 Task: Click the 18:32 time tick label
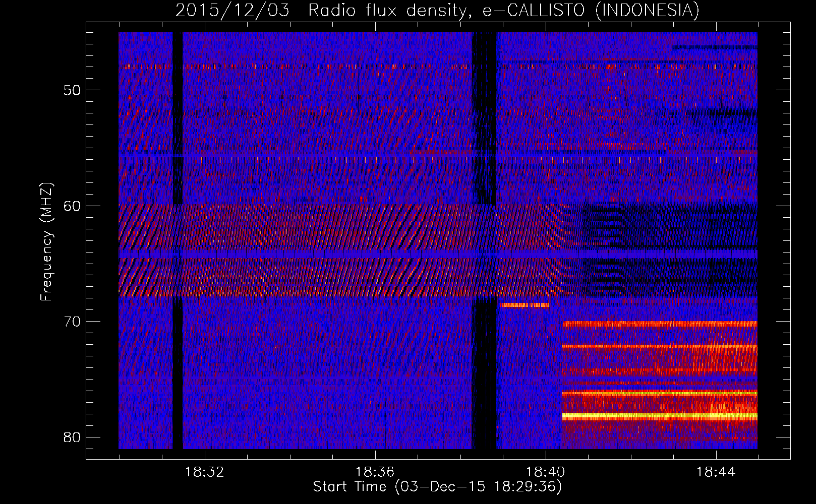click(204, 472)
